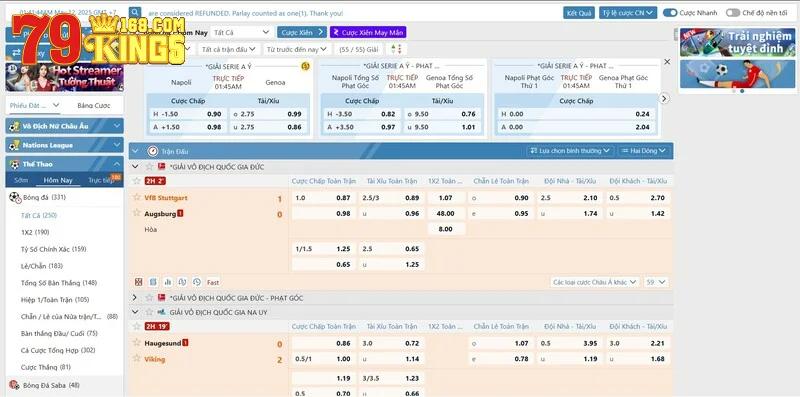Viewport: 800px width, 397px height.
Task: Open the Trải nghiệm tuyệt đỉnh banner
Action: pos(737,42)
